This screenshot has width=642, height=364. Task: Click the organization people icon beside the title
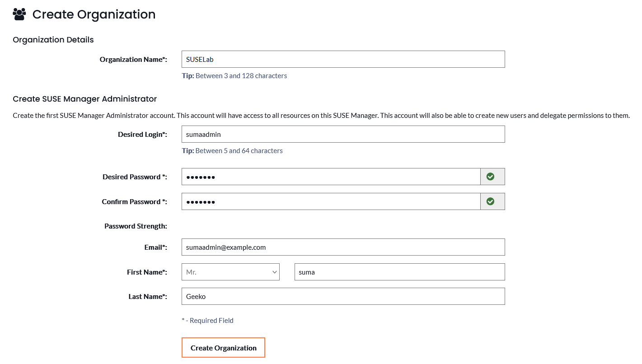(x=19, y=14)
